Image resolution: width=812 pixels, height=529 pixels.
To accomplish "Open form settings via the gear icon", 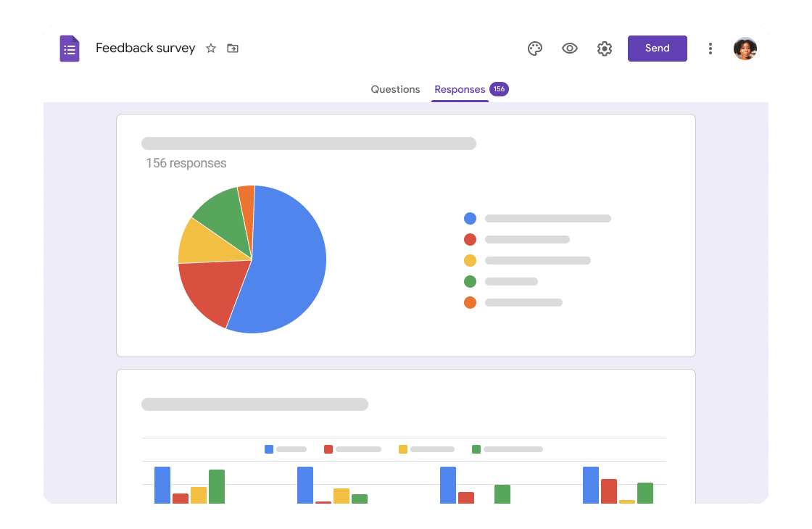I will coord(605,49).
